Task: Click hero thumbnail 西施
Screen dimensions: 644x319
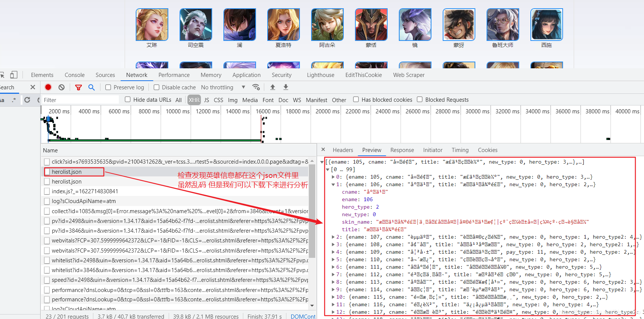Action: click(547, 24)
